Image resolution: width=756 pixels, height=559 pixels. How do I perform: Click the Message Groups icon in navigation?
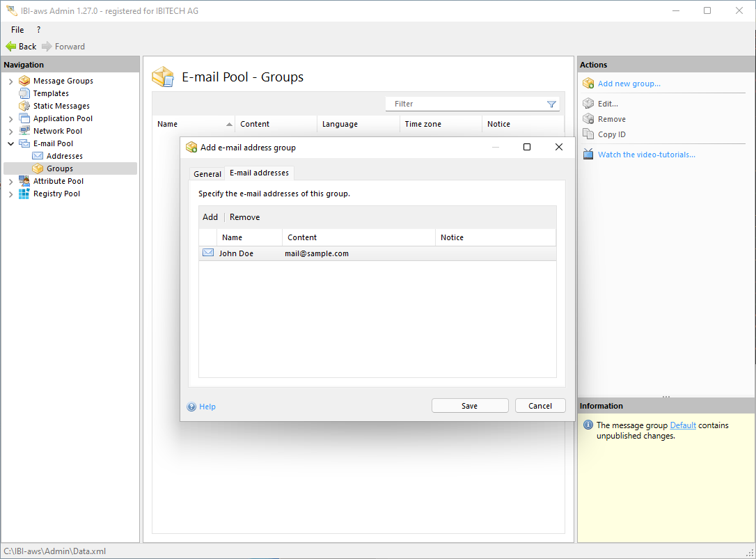[24, 81]
